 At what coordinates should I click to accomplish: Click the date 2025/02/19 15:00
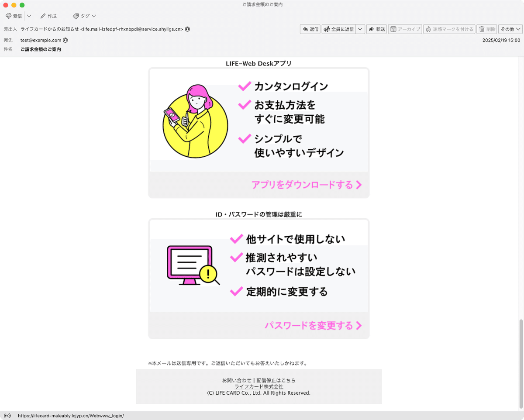point(501,40)
